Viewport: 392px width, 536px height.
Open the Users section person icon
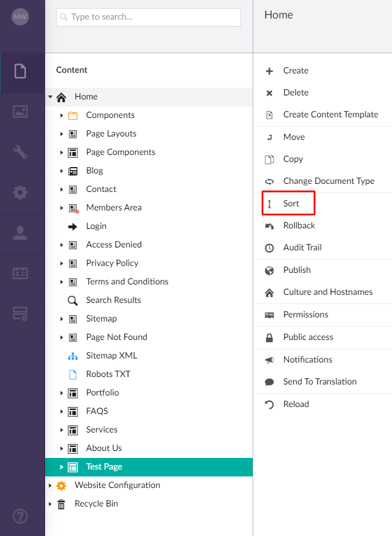[x=20, y=233]
